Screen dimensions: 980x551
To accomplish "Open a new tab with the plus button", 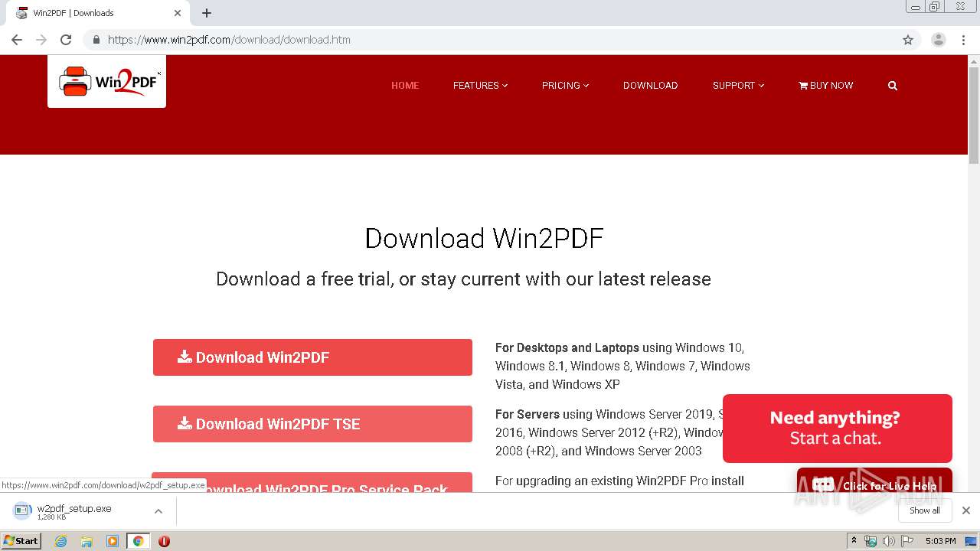I will pos(207,13).
